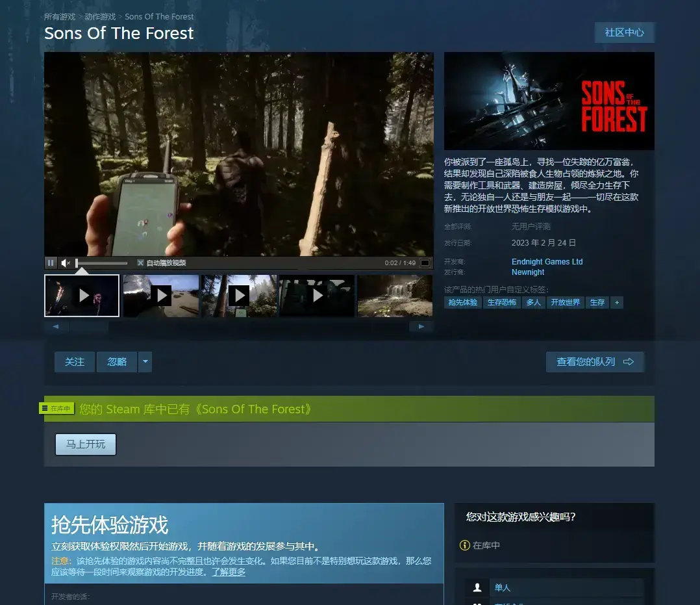
Task: Go to 所有游戏 breadcrumb
Action: [x=60, y=16]
